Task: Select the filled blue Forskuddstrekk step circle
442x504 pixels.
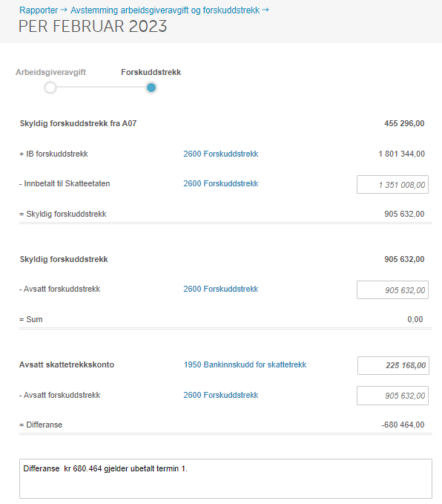Action: coord(151,88)
